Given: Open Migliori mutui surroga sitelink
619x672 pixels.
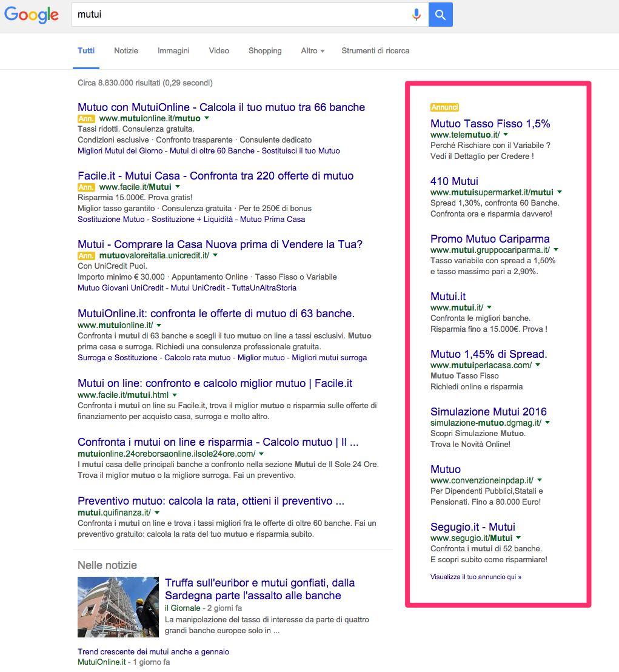Looking at the screenshot, I should pos(329,358).
